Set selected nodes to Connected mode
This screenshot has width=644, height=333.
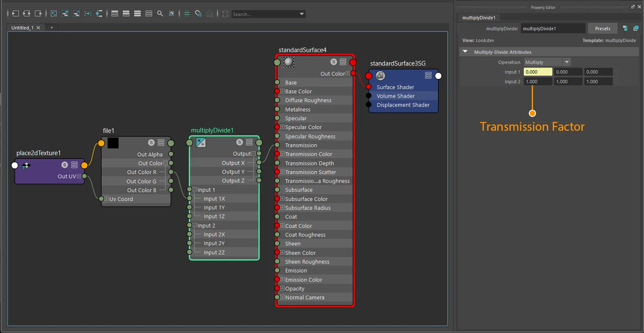tap(126, 13)
